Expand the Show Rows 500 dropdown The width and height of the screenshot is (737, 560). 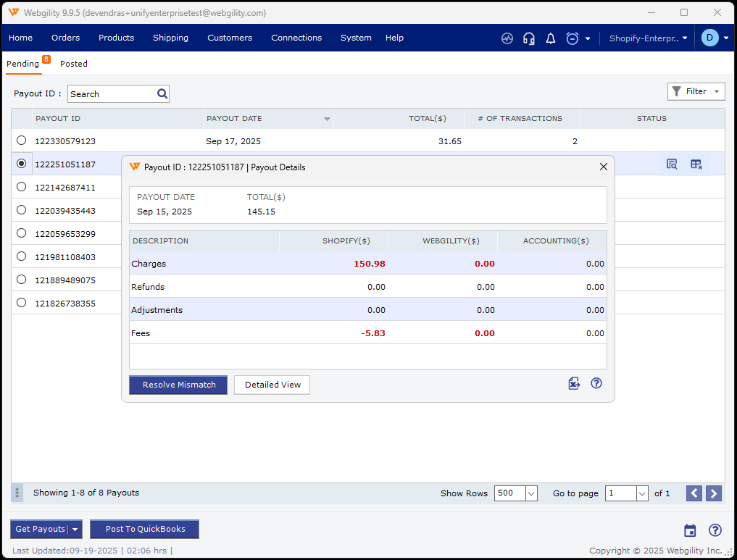(x=530, y=493)
